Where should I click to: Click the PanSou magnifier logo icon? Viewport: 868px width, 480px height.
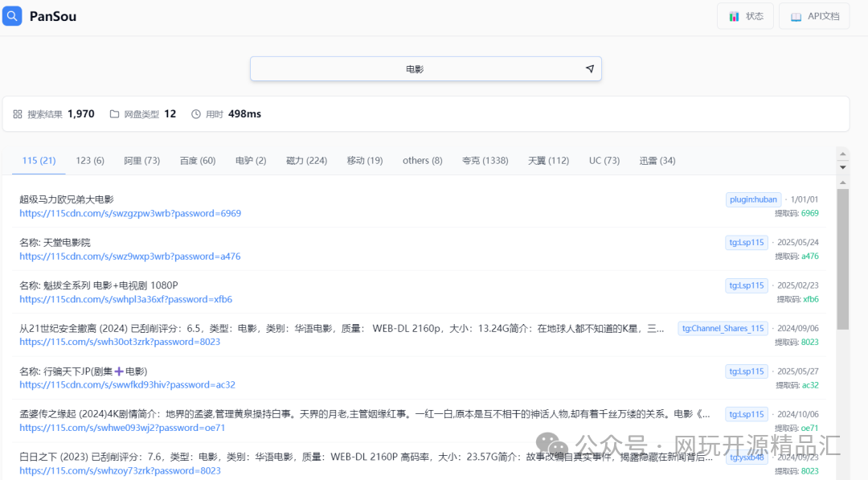tap(11, 15)
